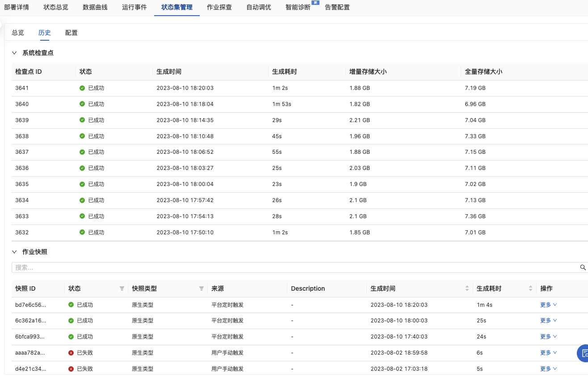
Task: Open 更多 dropdown for snapshot bd7e6c56
Action: click(x=549, y=305)
